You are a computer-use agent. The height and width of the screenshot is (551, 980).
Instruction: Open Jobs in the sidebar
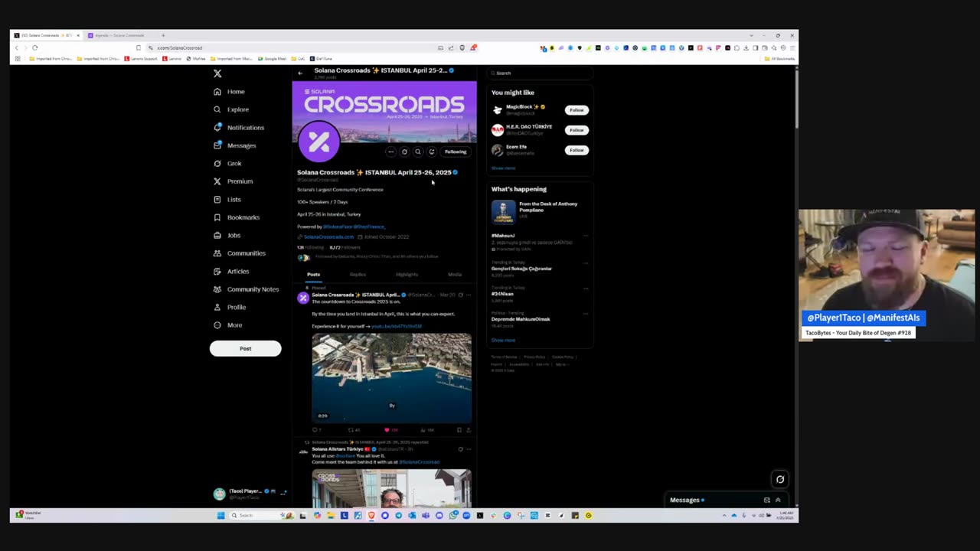tap(227, 236)
